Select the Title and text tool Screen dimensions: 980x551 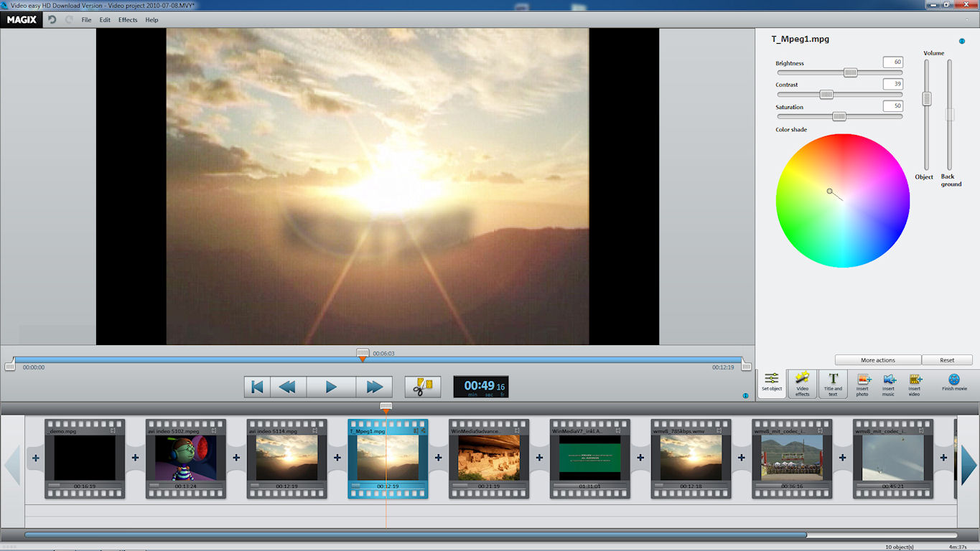833,383
